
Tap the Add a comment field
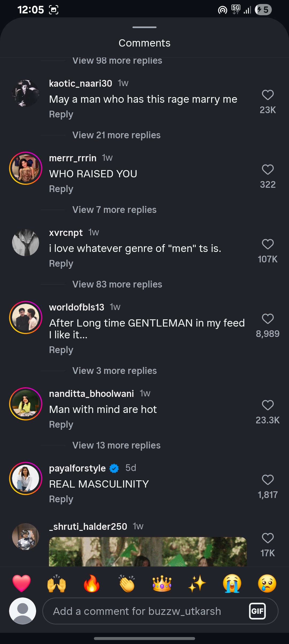(x=144, y=611)
